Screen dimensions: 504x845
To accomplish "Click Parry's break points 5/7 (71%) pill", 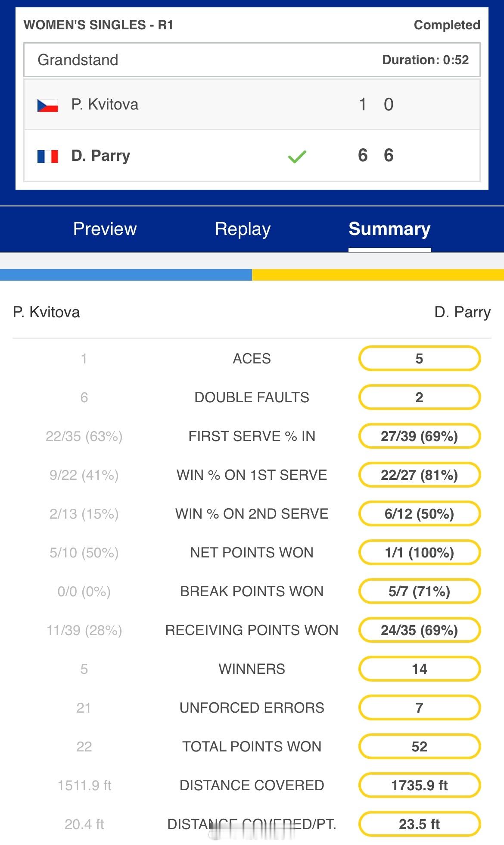I will (x=419, y=591).
